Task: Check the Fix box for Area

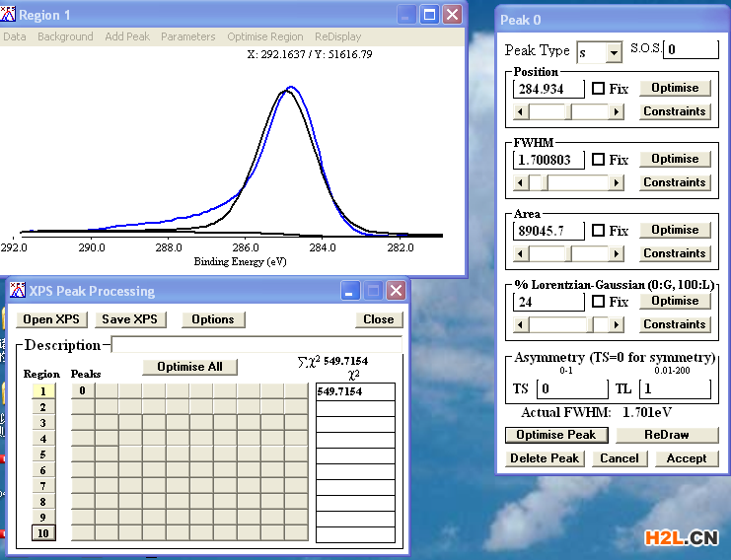Action: [x=598, y=230]
